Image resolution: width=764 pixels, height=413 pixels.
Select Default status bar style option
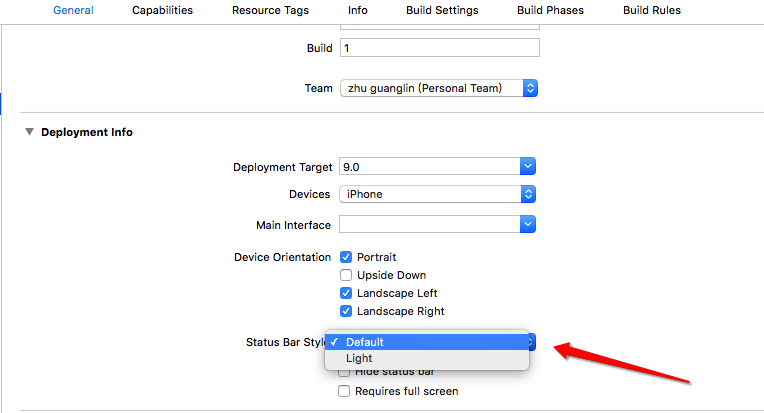click(365, 342)
